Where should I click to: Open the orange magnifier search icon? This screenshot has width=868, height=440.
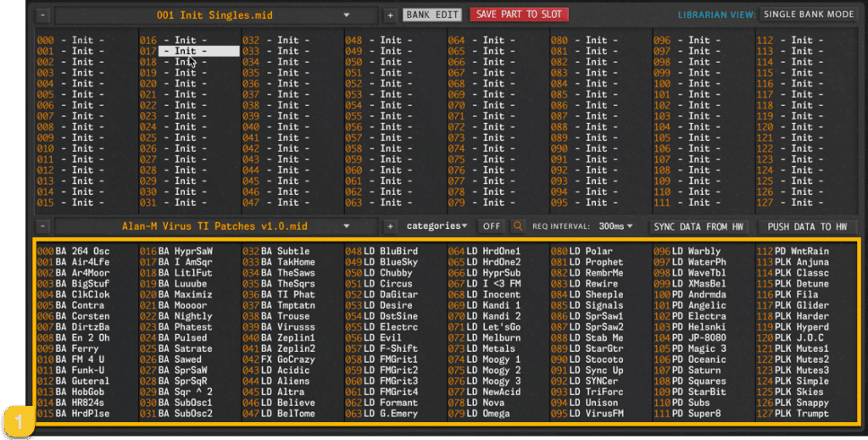[x=518, y=226]
